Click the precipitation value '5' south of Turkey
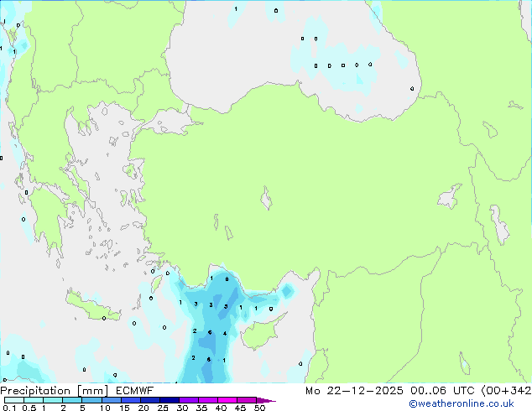Image resolution: width=532 pixels, height=411 pixels. (x=226, y=307)
